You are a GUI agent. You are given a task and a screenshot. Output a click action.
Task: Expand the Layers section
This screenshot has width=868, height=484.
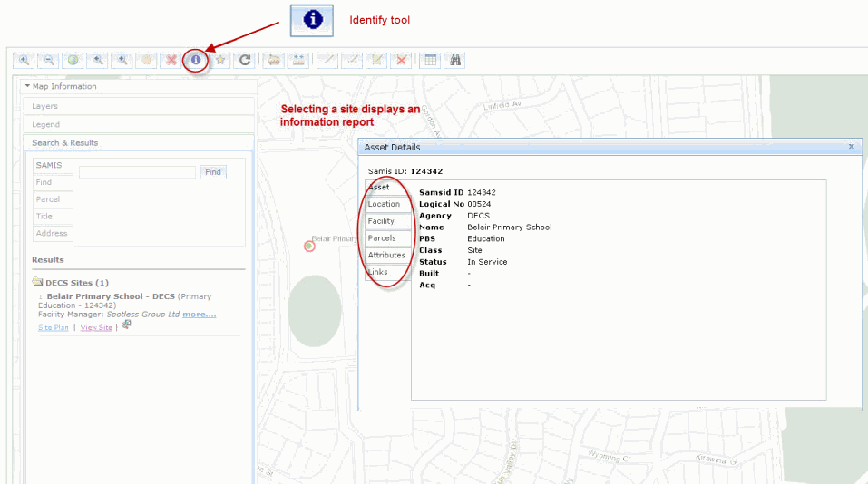(x=139, y=106)
